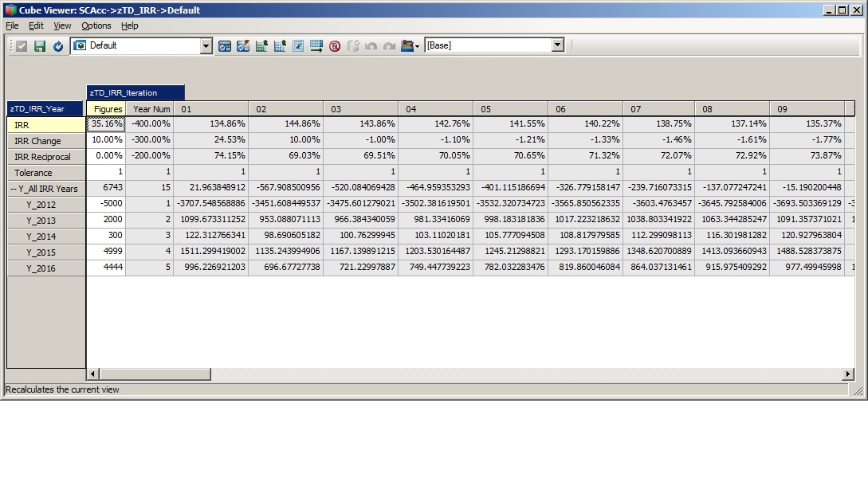This screenshot has width=868, height=489.
Task: Click the cell showing 73.87%
Action: click(807, 156)
